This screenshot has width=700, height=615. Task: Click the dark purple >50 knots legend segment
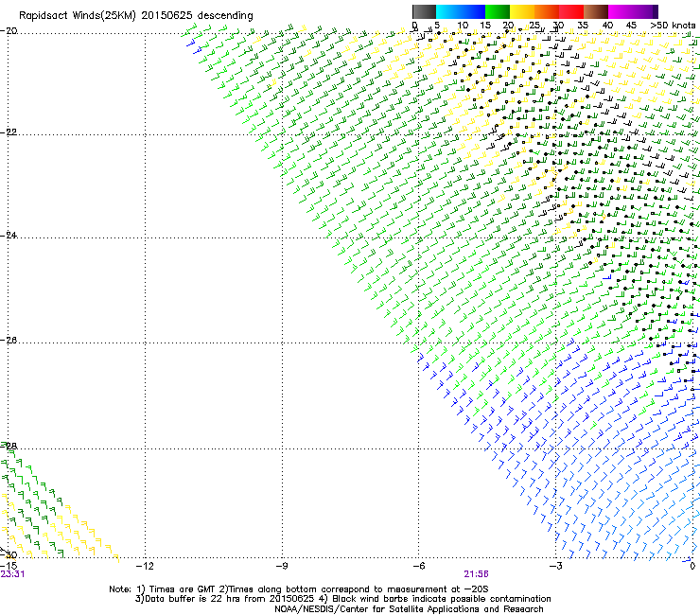pos(655,11)
